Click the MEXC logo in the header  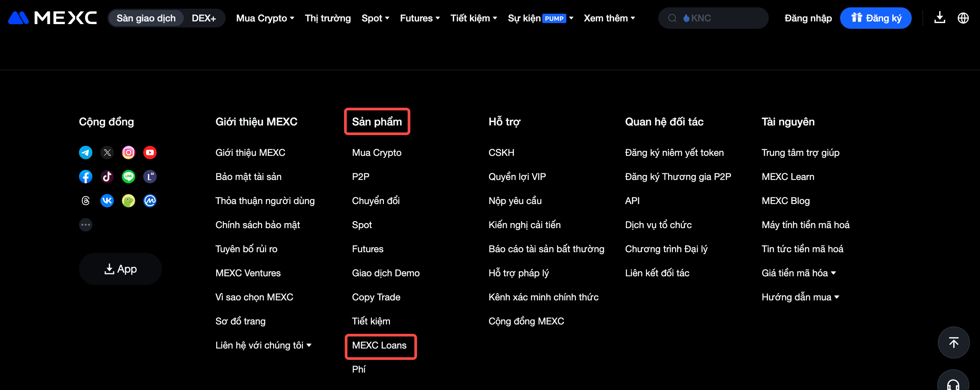point(53,18)
